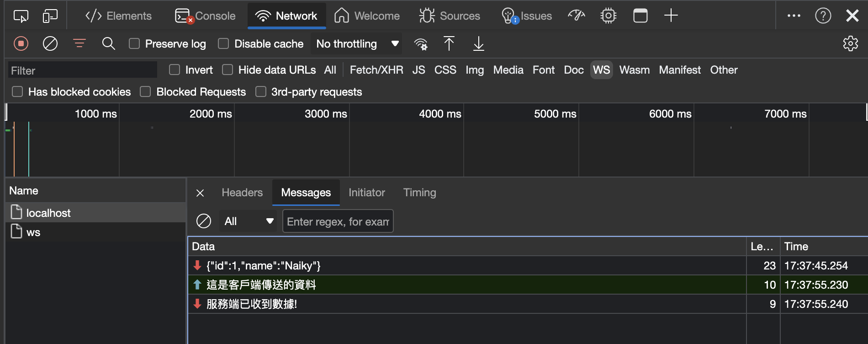The image size is (868, 344).
Task: Open the Headers tab
Action: coord(242,193)
